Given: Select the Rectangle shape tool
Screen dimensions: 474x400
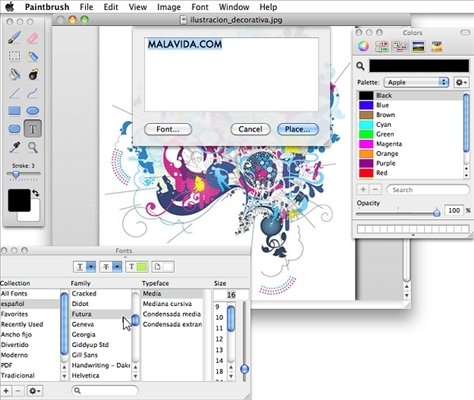Looking at the screenshot, I should tap(15, 111).
